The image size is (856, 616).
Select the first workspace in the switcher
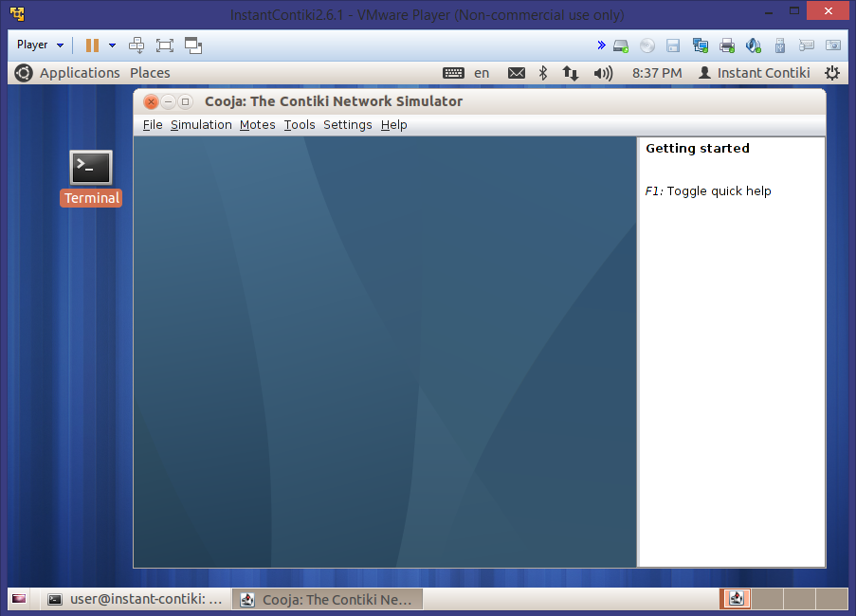pyautogui.click(x=736, y=599)
